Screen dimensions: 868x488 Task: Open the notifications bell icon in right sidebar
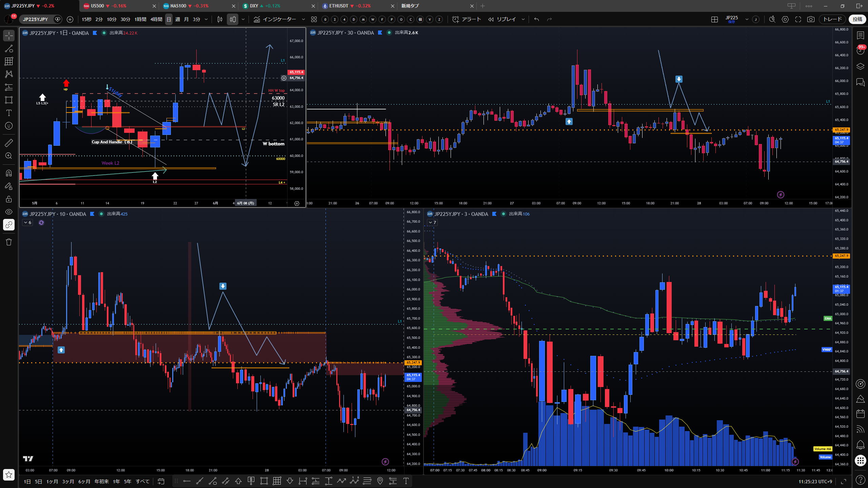[x=860, y=445]
